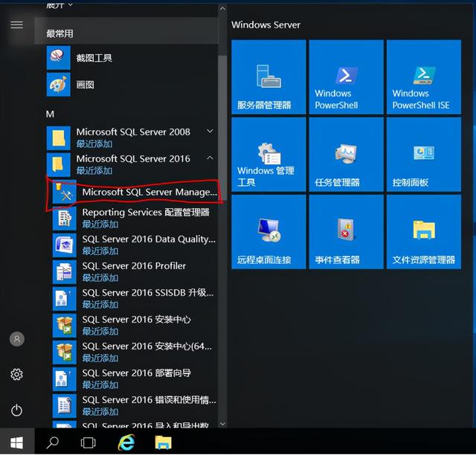This screenshot has height=455, width=476.
Task: Click the Windows Start button
Action: coord(16,442)
